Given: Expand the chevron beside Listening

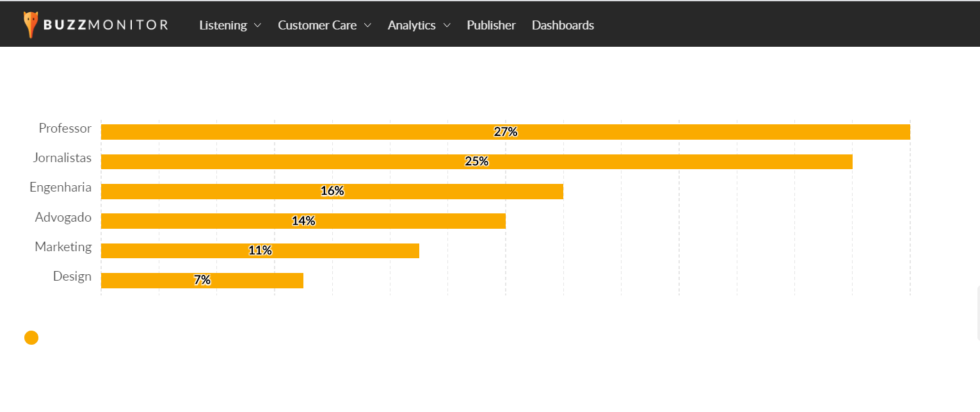Looking at the screenshot, I should (257, 26).
